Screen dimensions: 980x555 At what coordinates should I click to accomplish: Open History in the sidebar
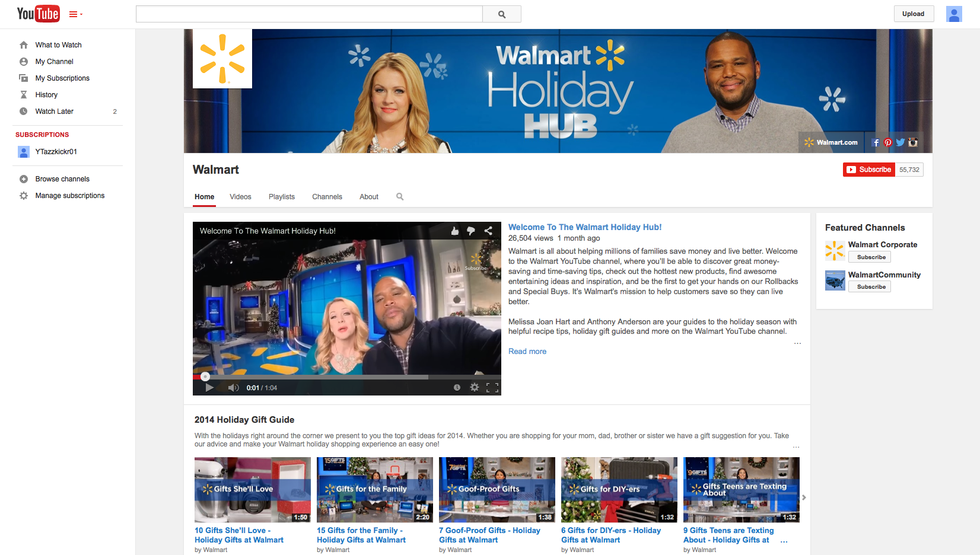coord(46,95)
